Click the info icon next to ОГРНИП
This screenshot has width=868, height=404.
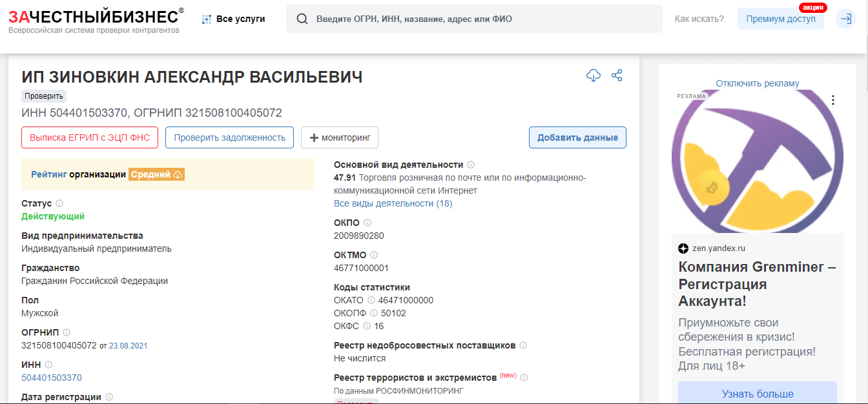(67, 332)
